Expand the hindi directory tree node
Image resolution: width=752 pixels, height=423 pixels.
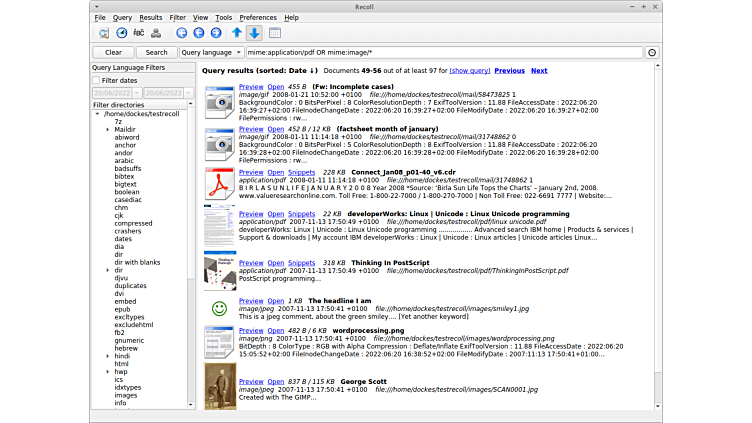[x=108, y=355]
